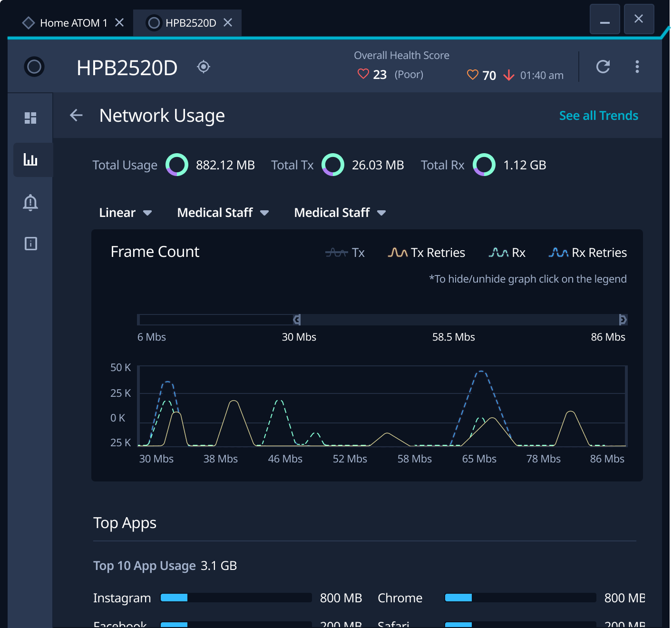
Task: Click the locate target icon beside HPB2520D
Action: point(204,67)
